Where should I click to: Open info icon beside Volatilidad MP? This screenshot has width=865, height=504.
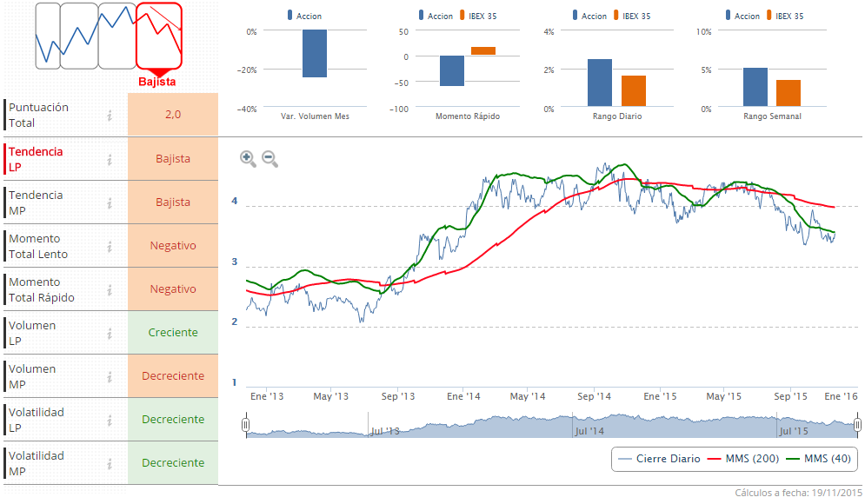[110, 463]
